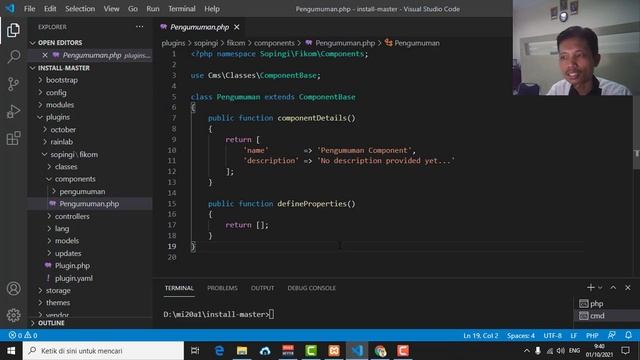This screenshot has width=640, height=360.
Task: Open the terminal launch profile dropdown arrow
Action: pos(600,288)
